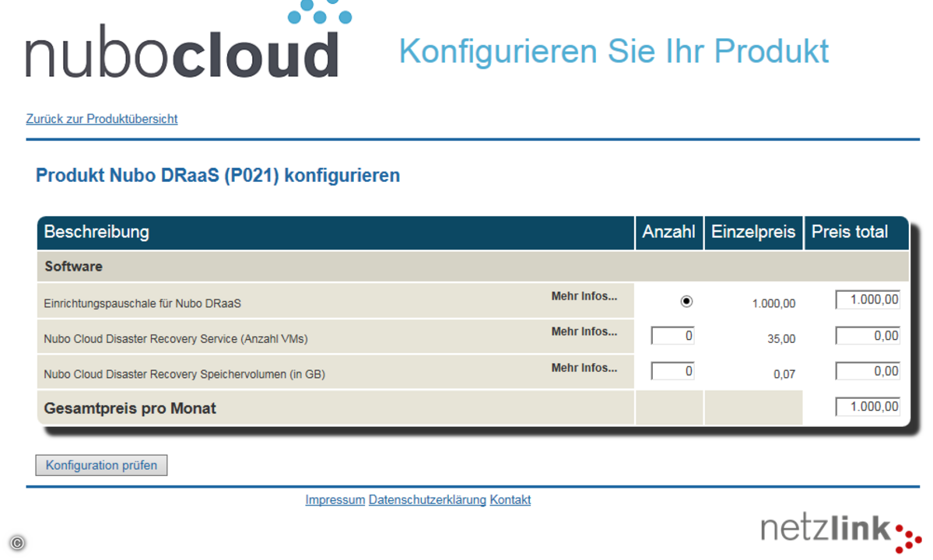
Task: Click Einrichtungspauschale Preis total field
Action: pyautogui.click(x=868, y=299)
